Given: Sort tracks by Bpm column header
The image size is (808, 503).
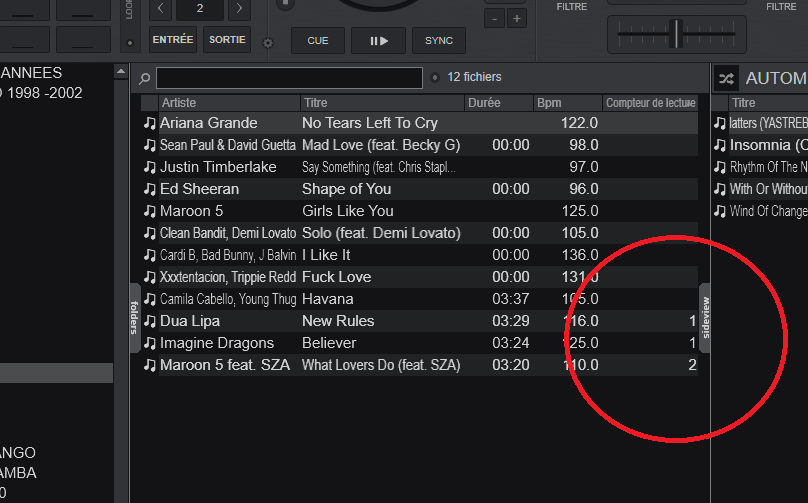Looking at the screenshot, I should pyautogui.click(x=565, y=103).
